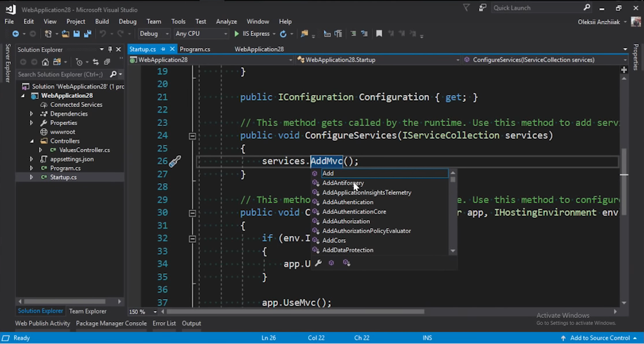Click the Search Solution Explorer input field
This screenshot has width=644, height=344.
tap(63, 74)
